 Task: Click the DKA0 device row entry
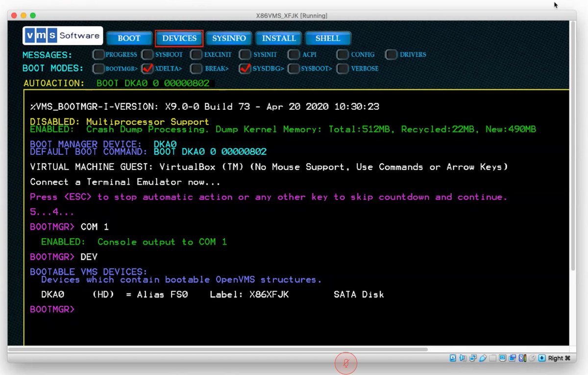(212, 295)
